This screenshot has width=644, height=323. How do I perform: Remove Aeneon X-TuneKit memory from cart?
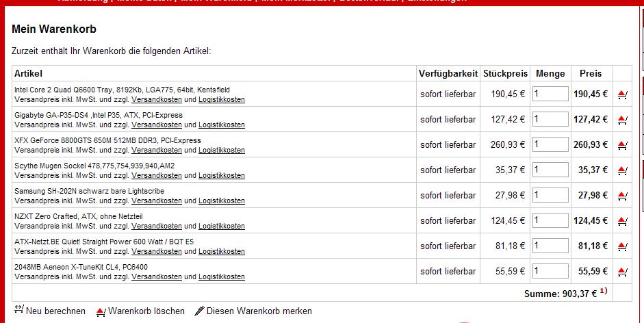622,272
